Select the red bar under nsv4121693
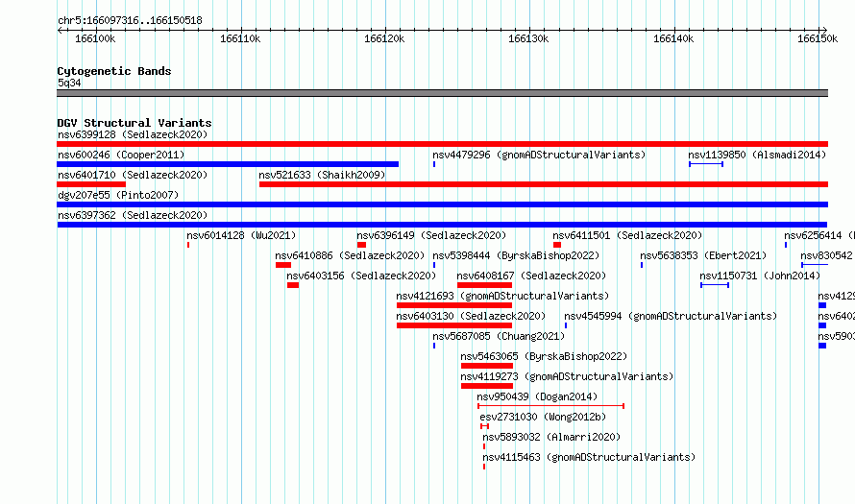 [454, 305]
